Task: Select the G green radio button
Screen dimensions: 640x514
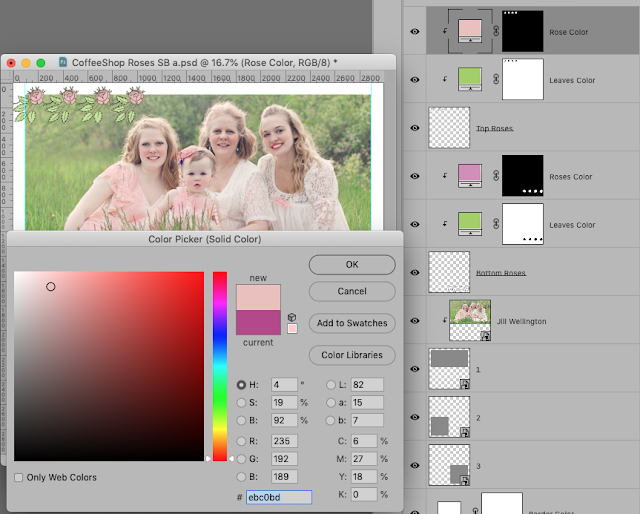Action: [x=241, y=459]
